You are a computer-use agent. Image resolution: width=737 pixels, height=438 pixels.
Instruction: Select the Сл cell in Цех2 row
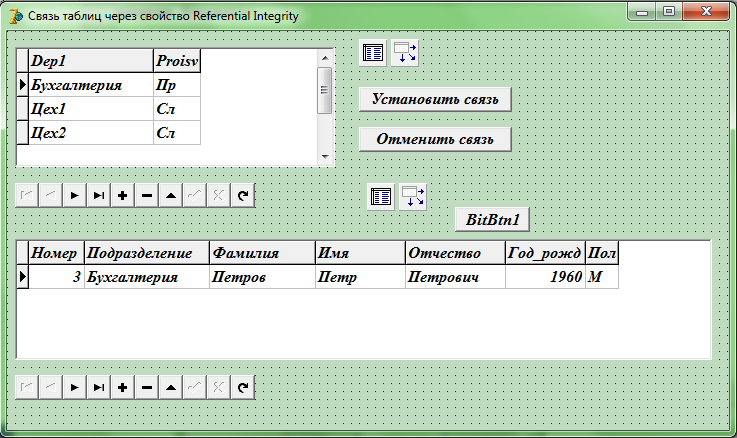(x=177, y=133)
